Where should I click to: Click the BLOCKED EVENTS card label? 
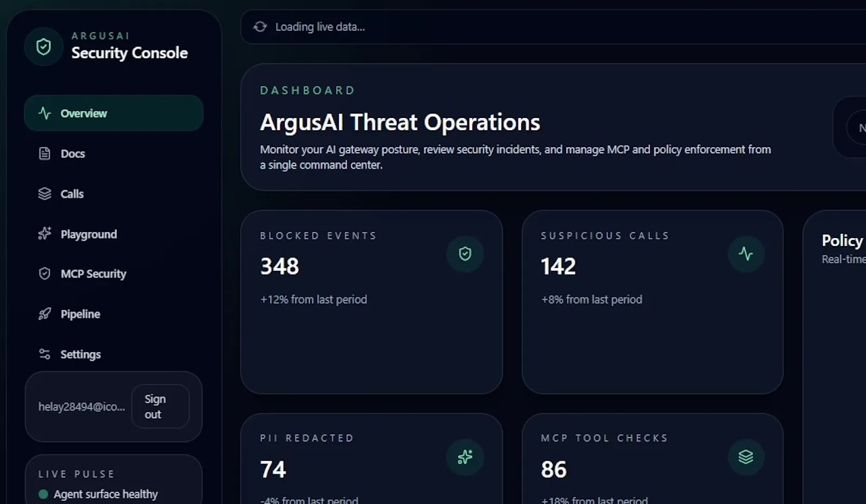pos(318,236)
